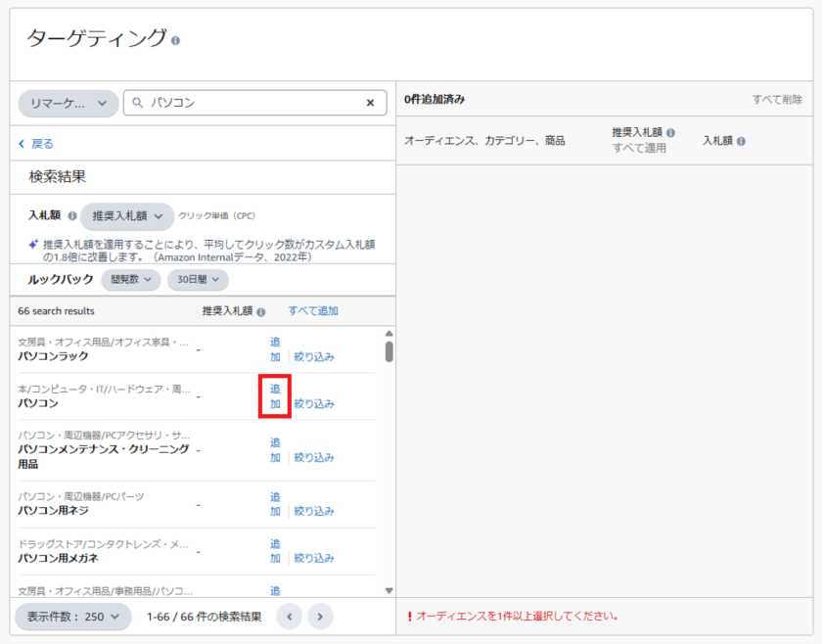Click 絞り込み for パソコン用メガネ

(x=314, y=558)
